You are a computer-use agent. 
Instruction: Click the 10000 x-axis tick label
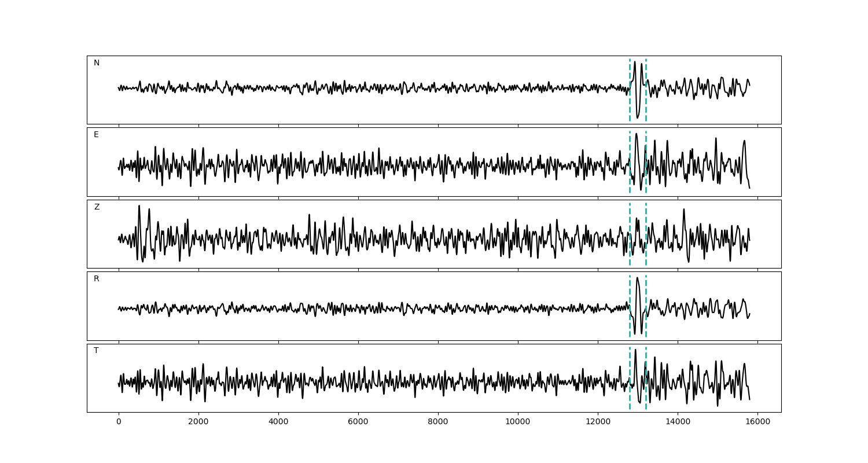(x=518, y=422)
